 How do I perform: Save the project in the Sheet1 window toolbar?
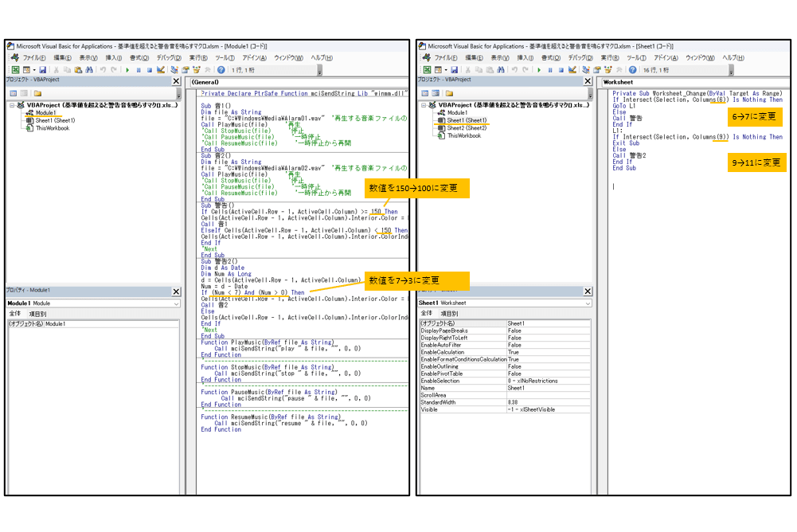[454, 69]
